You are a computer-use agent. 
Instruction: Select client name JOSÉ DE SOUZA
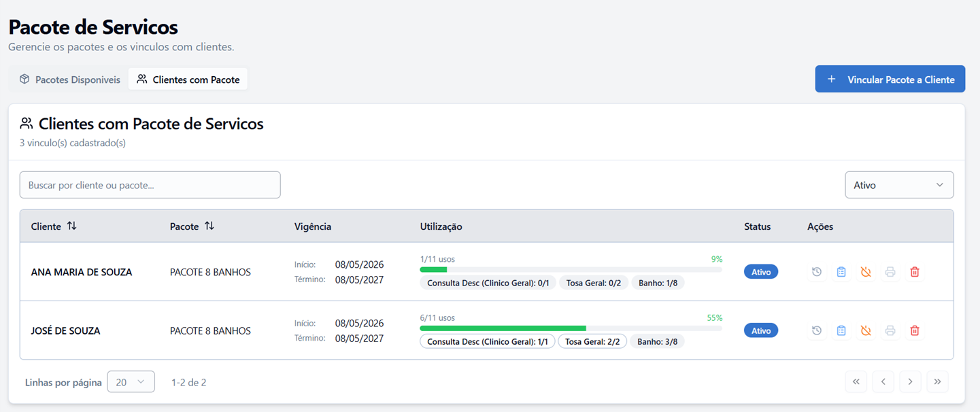[65, 331]
